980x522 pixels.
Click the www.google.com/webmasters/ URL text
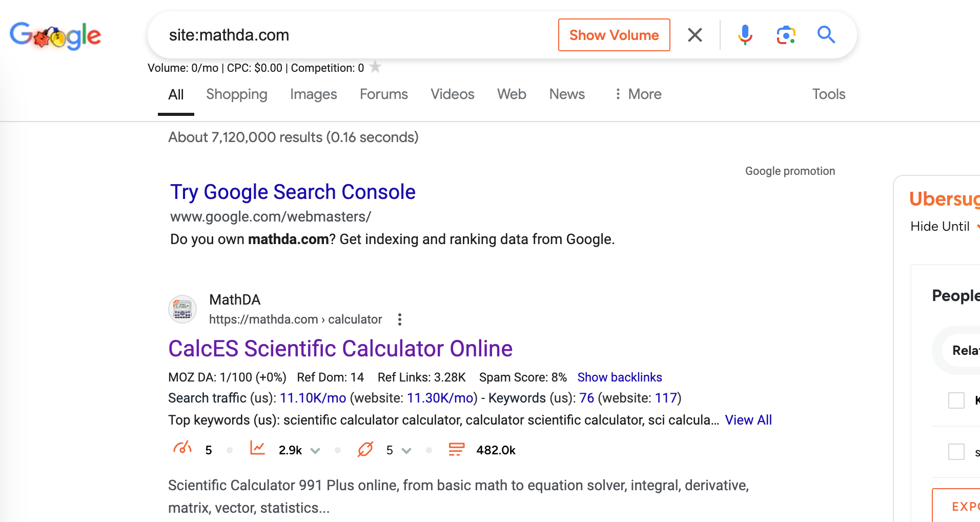(x=271, y=217)
